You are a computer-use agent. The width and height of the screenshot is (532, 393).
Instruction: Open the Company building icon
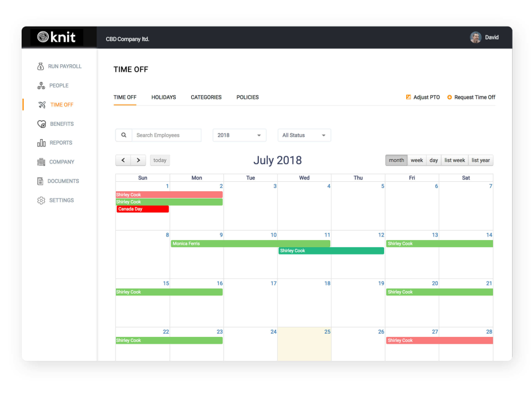click(x=41, y=161)
